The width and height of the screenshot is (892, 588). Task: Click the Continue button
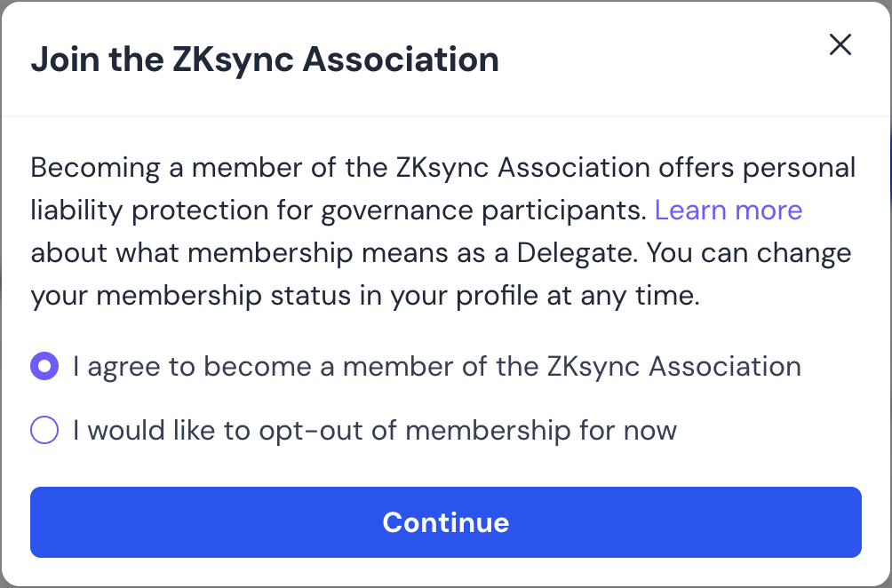coord(446,522)
